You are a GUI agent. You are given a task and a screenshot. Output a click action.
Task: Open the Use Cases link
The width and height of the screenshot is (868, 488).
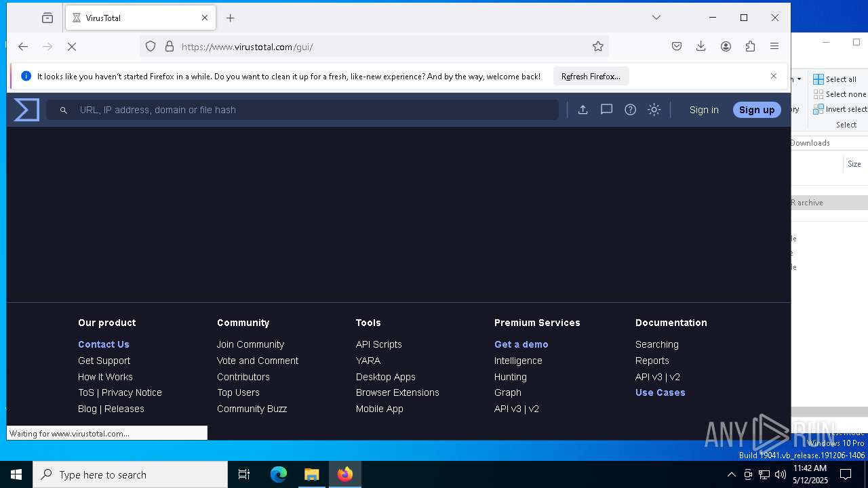click(x=660, y=392)
